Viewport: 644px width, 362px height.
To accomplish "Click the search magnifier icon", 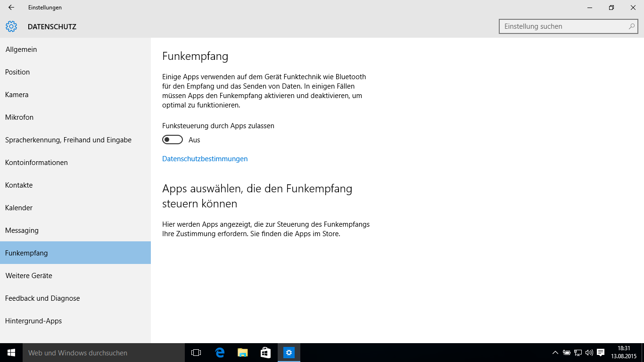I will pos(632,26).
